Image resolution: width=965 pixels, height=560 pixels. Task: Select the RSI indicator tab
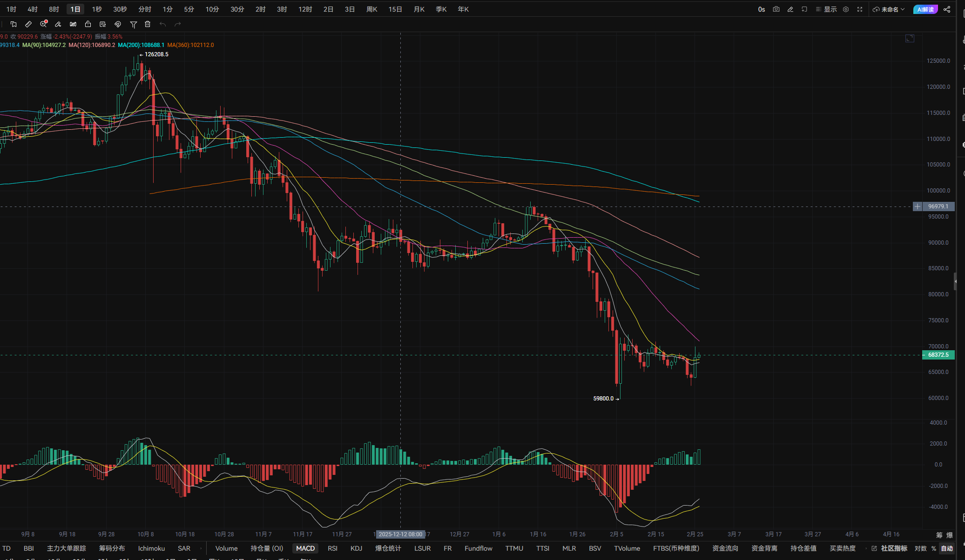(x=332, y=548)
